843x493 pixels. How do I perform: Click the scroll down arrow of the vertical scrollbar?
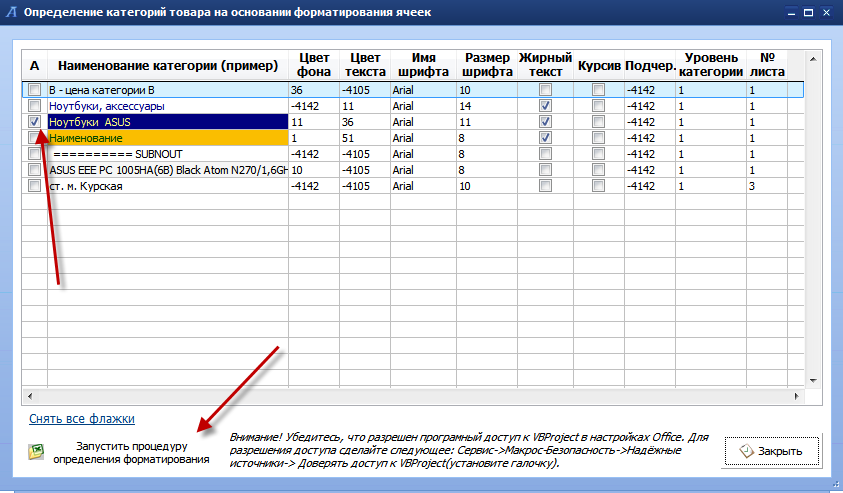[813, 381]
